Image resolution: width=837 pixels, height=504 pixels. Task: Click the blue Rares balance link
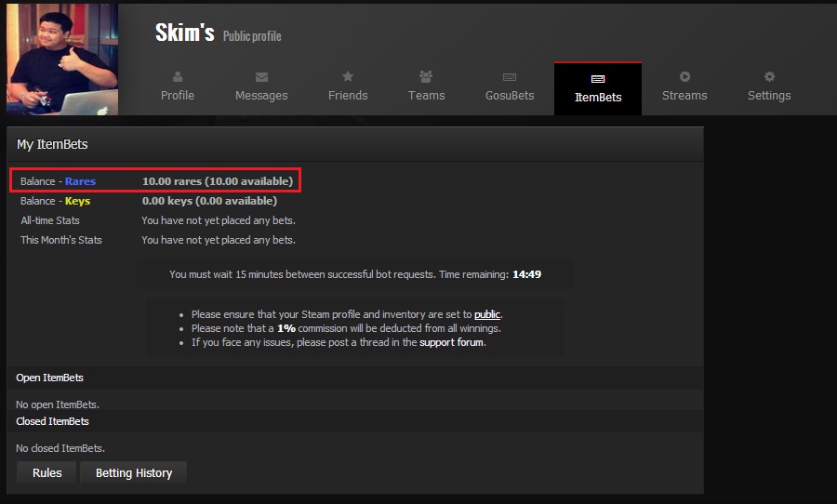[x=80, y=181]
